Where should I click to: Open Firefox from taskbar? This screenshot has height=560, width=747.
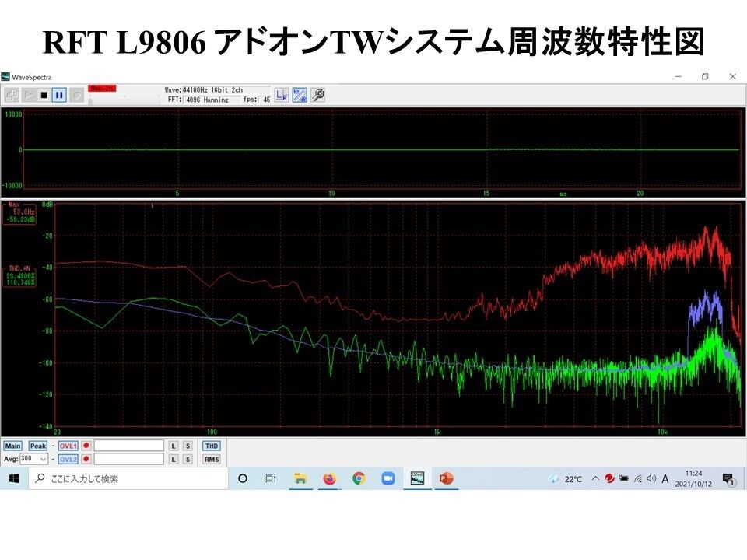pos(329,478)
